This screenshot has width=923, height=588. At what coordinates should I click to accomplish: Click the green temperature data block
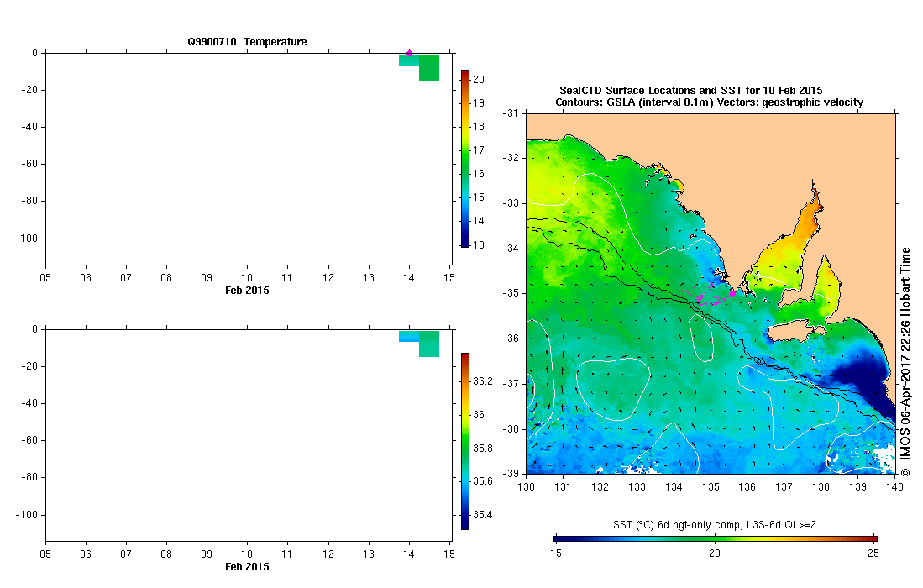(429, 68)
